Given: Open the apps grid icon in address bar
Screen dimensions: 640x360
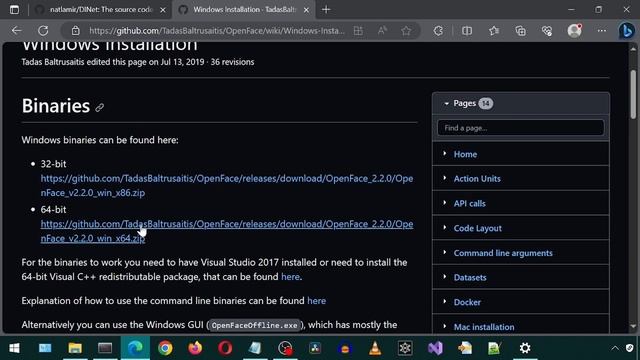Looking at the screenshot, I should point(358,31).
